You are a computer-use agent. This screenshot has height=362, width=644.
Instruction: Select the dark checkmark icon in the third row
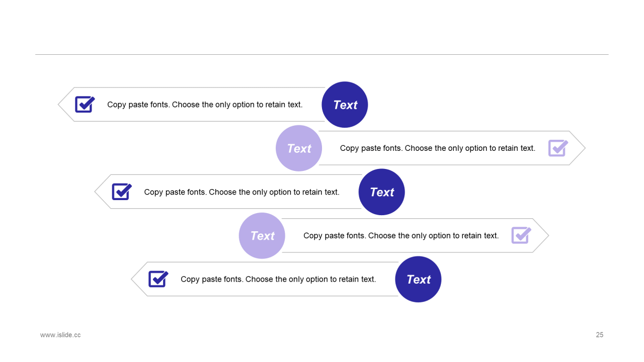coord(122,192)
